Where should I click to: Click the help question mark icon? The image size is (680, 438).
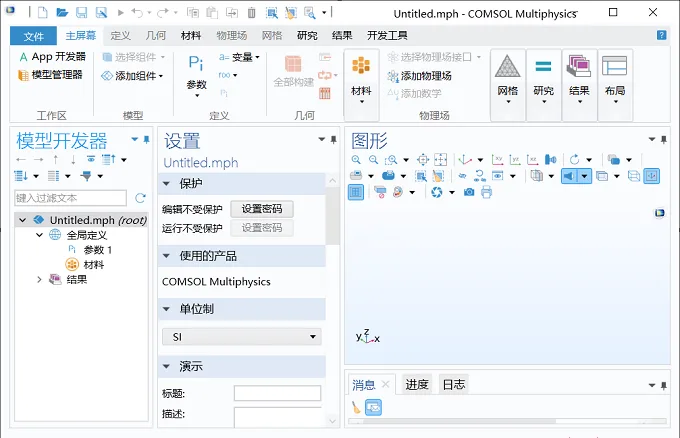pos(661,35)
